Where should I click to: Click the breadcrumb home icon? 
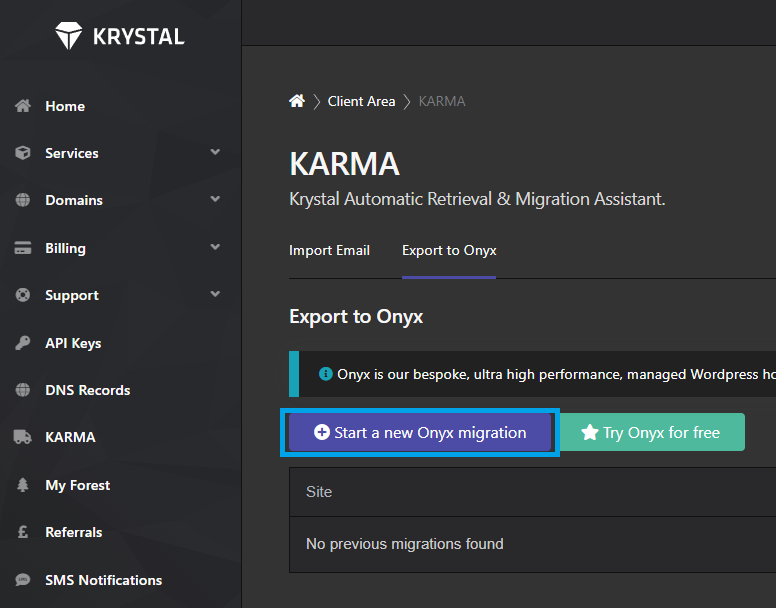click(x=297, y=101)
